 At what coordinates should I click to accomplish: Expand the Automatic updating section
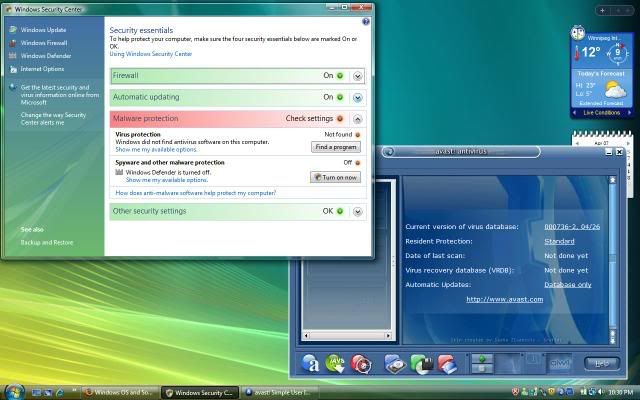[x=358, y=98]
